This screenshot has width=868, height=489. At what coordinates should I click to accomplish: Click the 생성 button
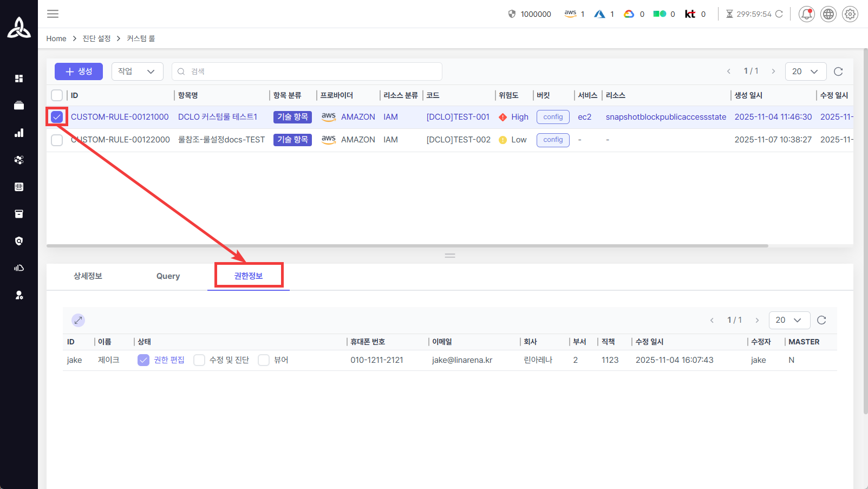tap(79, 71)
